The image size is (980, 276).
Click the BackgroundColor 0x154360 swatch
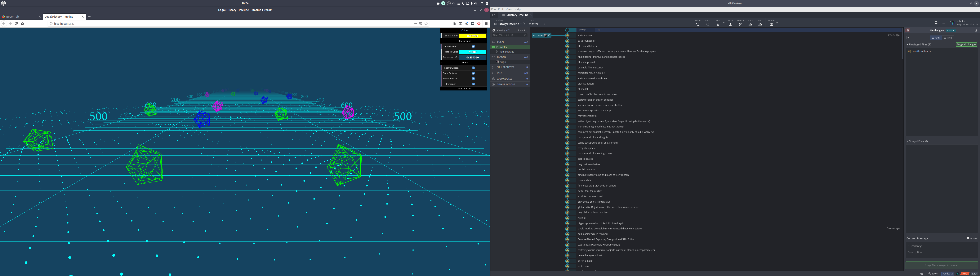click(473, 57)
